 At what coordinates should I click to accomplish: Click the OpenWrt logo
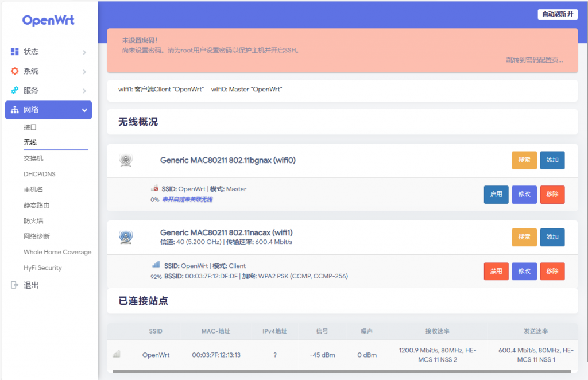click(48, 20)
